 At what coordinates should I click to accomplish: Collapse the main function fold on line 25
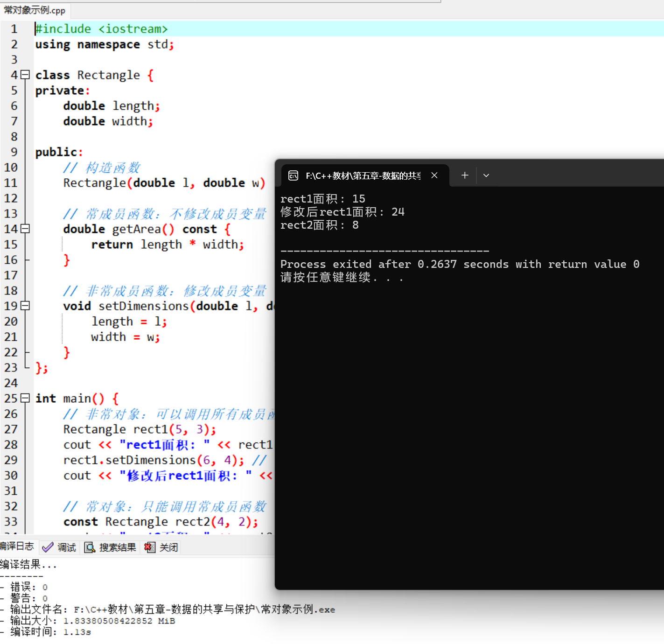[x=26, y=398]
